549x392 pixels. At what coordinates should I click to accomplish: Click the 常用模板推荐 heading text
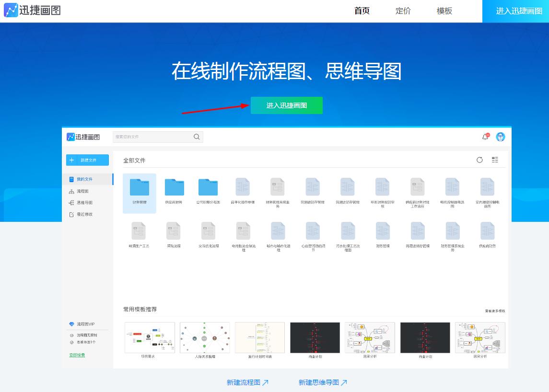pos(140,310)
